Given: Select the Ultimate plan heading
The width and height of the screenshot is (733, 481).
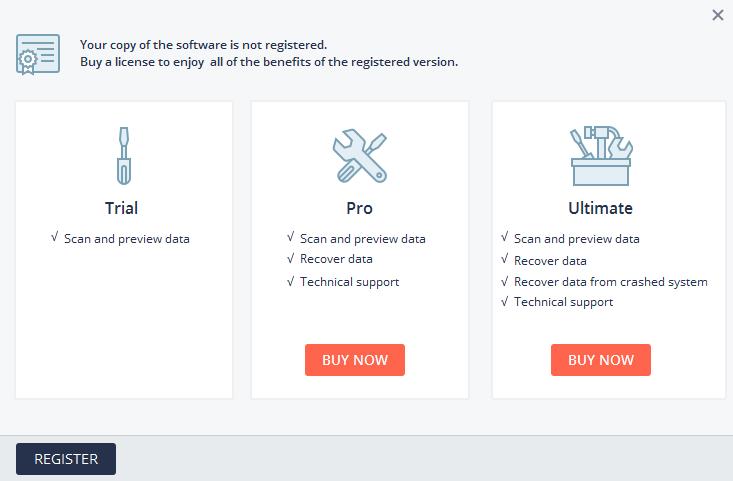Looking at the screenshot, I should coord(601,208).
